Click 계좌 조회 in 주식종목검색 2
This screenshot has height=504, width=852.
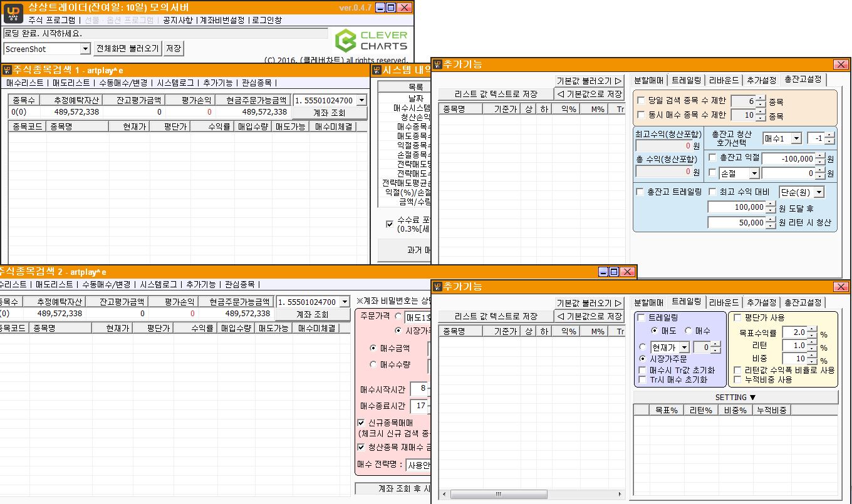(313, 314)
